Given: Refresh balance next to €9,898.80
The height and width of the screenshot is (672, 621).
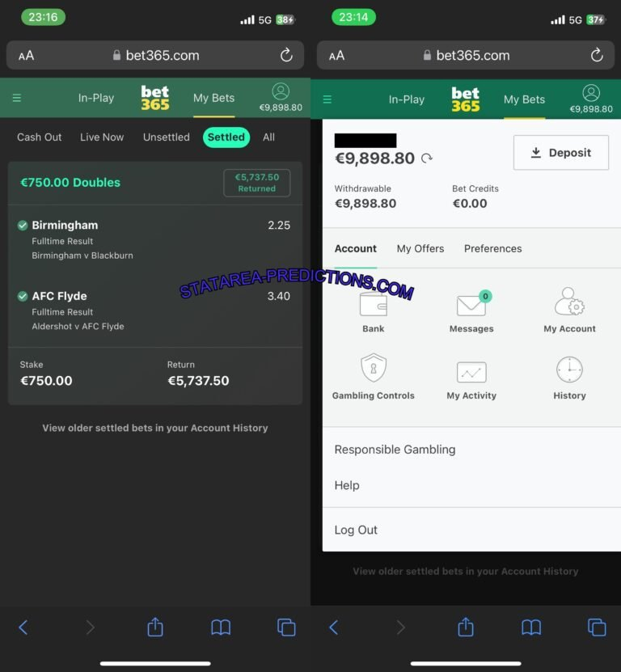Looking at the screenshot, I should (427, 158).
